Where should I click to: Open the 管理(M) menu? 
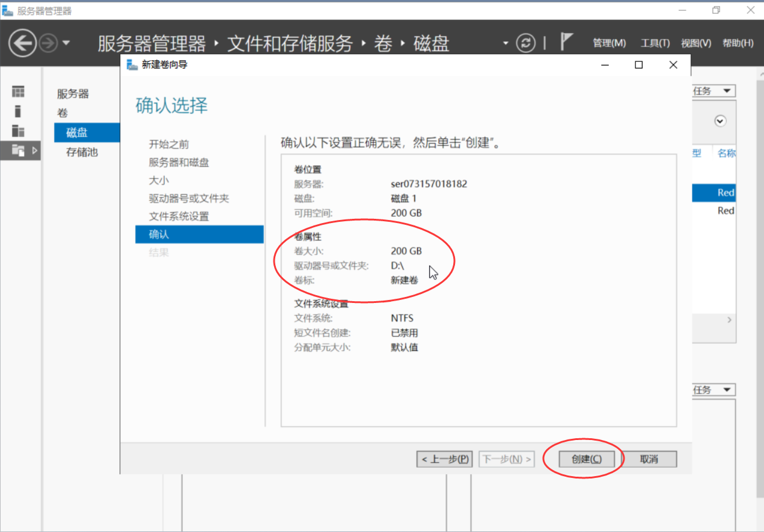tap(609, 43)
